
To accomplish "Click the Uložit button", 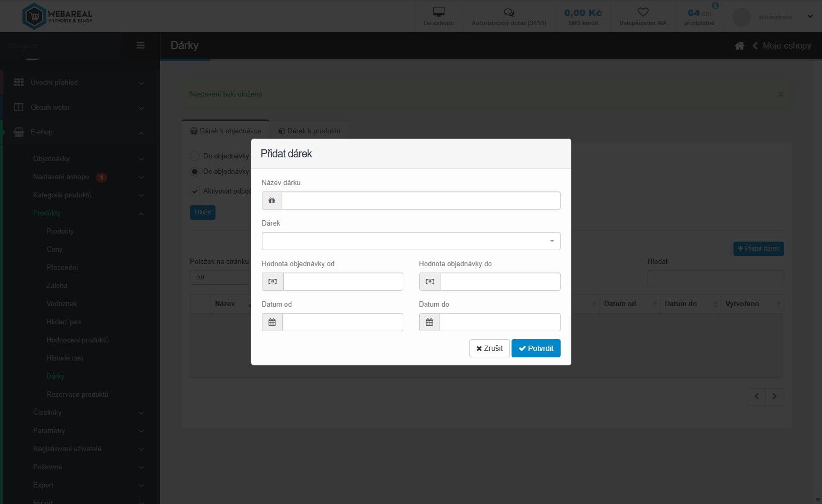I will (x=203, y=212).
